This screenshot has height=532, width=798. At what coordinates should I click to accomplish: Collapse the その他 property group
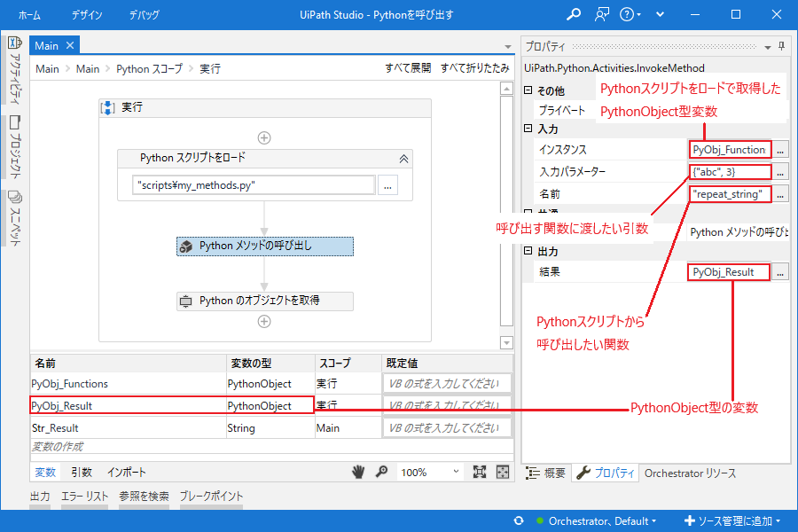click(x=528, y=90)
